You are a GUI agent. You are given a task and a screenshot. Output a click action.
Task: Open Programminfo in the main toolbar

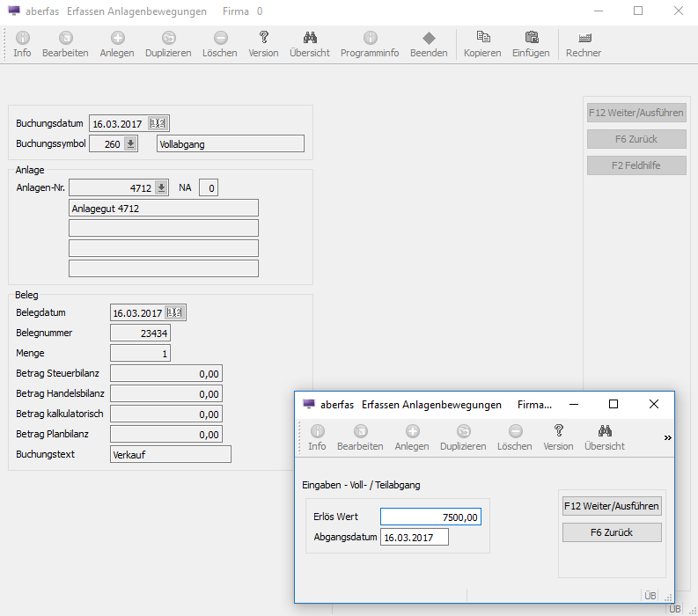(x=370, y=39)
